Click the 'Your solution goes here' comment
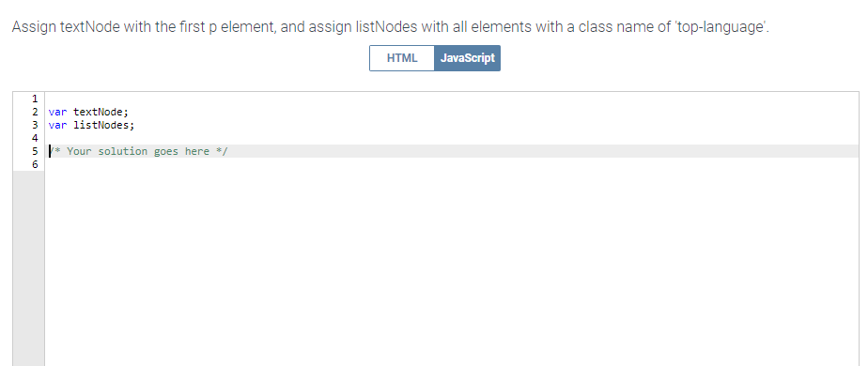 138,151
